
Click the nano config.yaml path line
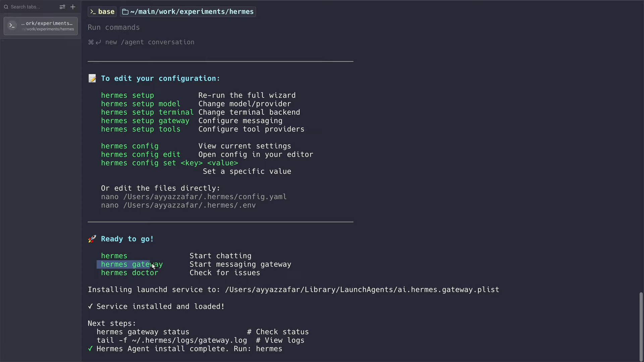coord(194,197)
